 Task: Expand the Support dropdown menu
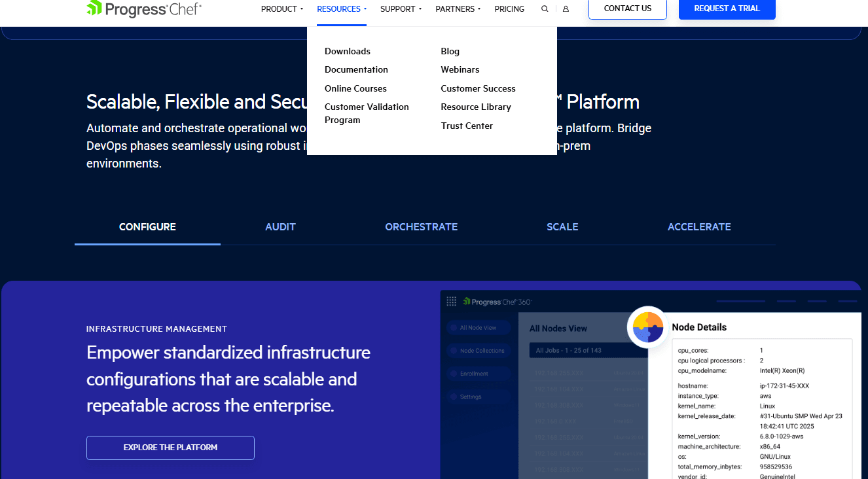pos(401,9)
